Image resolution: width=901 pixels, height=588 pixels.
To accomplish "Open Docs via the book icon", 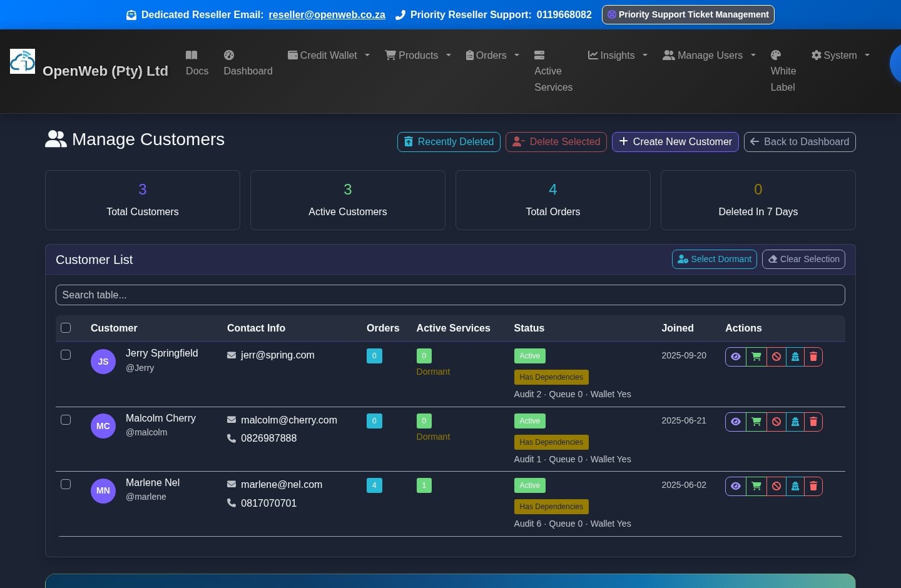I will click(x=191, y=55).
